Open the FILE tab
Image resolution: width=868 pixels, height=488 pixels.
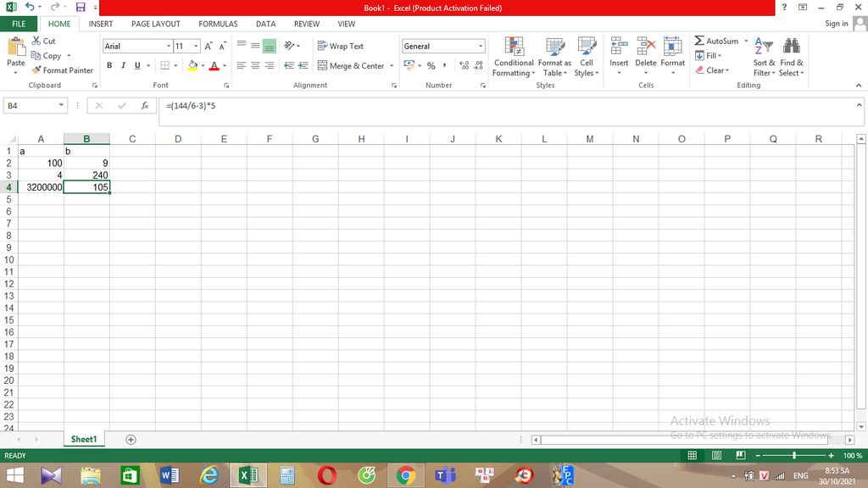tap(19, 24)
